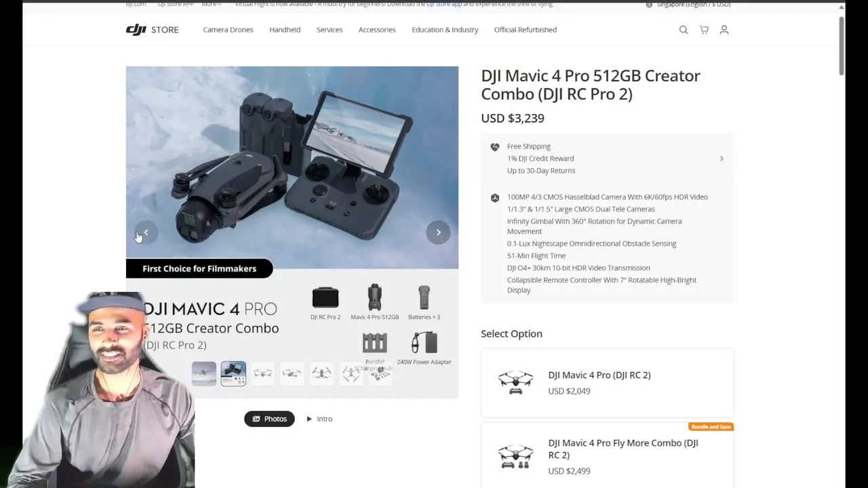The image size is (868, 488).
Task: Open the search magnifier icon in header
Action: pyautogui.click(x=684, y=30)
